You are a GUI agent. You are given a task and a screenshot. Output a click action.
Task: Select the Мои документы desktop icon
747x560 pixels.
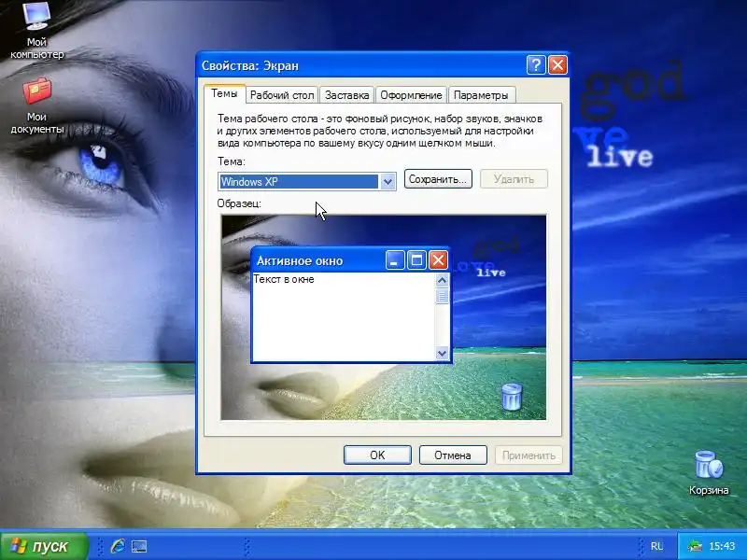(36, 105)
